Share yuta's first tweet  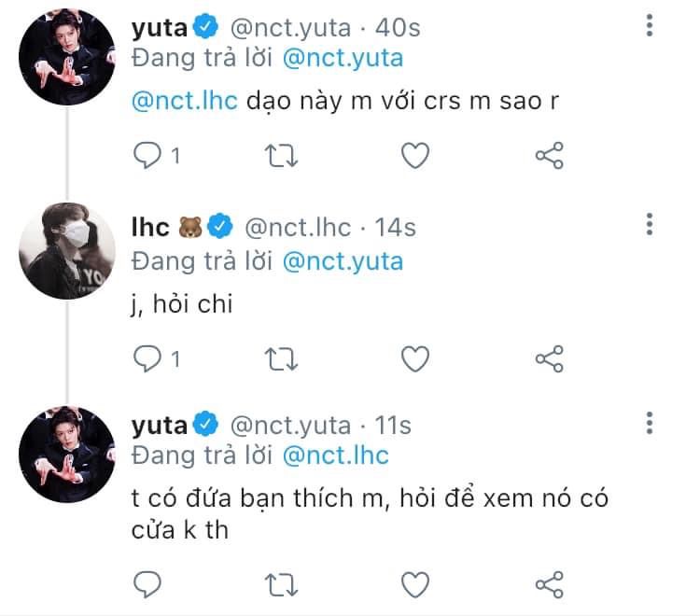(x=550, y=156)
